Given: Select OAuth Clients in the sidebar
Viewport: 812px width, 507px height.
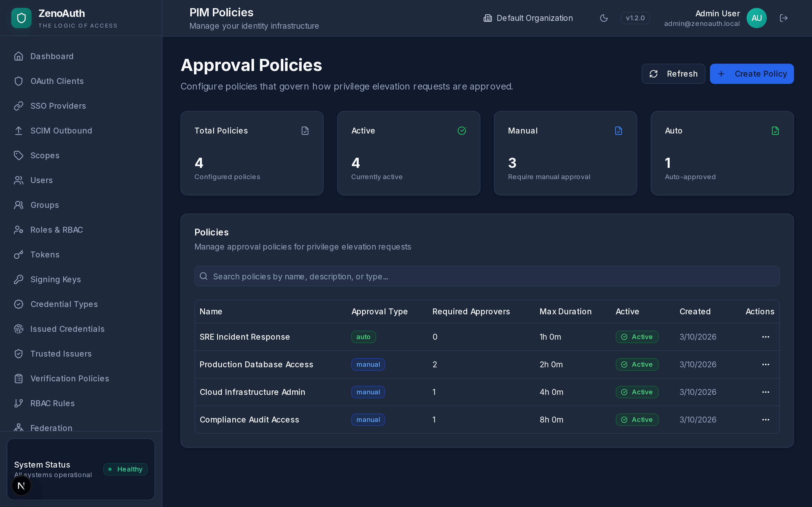Looking at the screenshot, I should coord(57,81).
